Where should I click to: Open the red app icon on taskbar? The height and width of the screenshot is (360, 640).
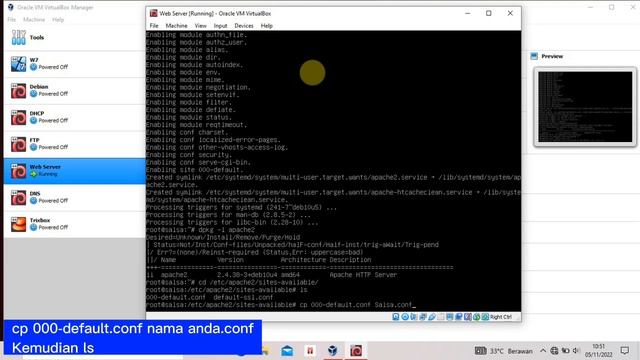pyautogui.click(x=310, y=351)
